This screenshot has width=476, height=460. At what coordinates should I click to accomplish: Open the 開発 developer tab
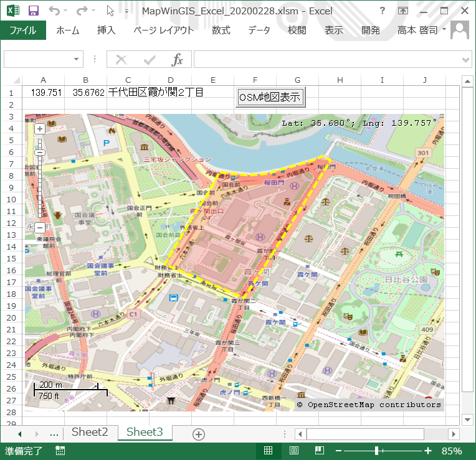371,30
